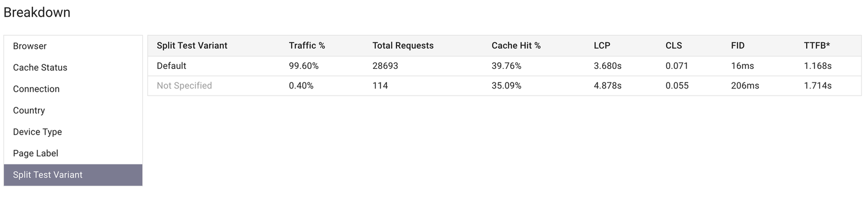Open the Page Label breakdown
Image resolution: width=868 pixels, height=197 pixels.
(x=73, y=153)
